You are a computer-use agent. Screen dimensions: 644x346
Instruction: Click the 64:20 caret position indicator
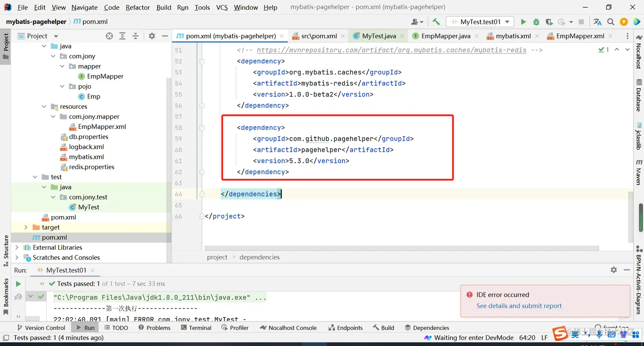(x=527, y=337)
